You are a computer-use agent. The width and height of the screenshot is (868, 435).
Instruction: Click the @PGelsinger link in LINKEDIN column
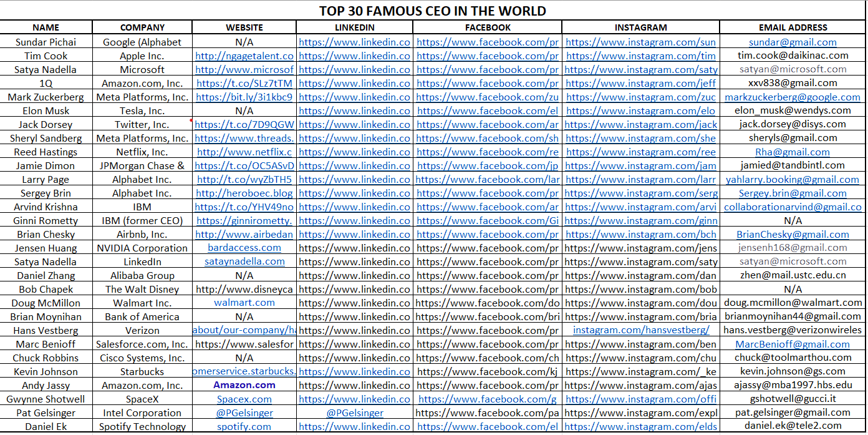click(x=355, y=413)
